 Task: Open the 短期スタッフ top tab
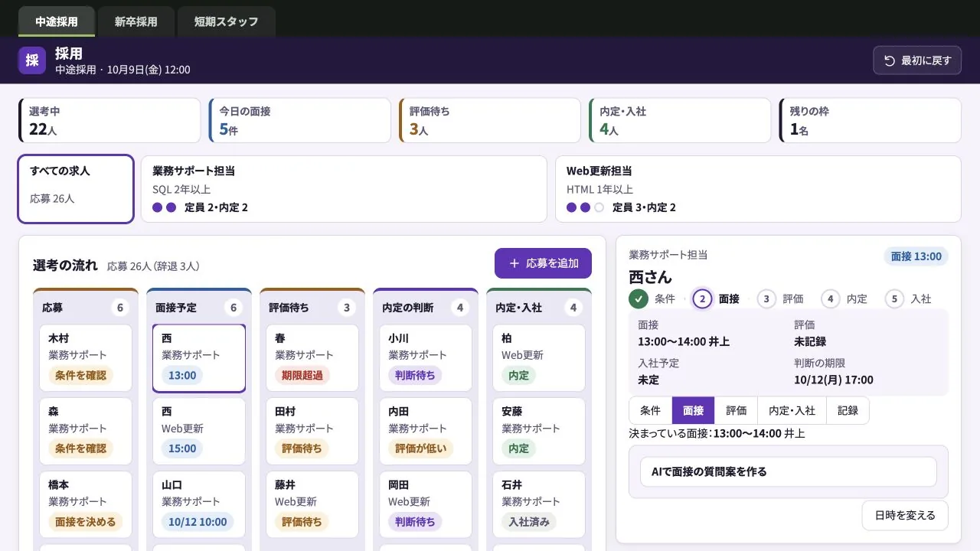click(227, 21)
